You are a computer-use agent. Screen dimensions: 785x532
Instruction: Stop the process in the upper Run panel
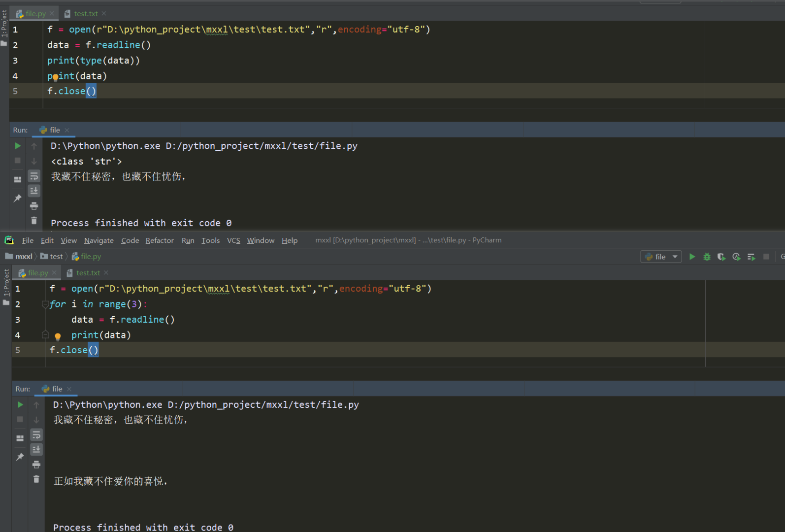click(x=18, y=161)
